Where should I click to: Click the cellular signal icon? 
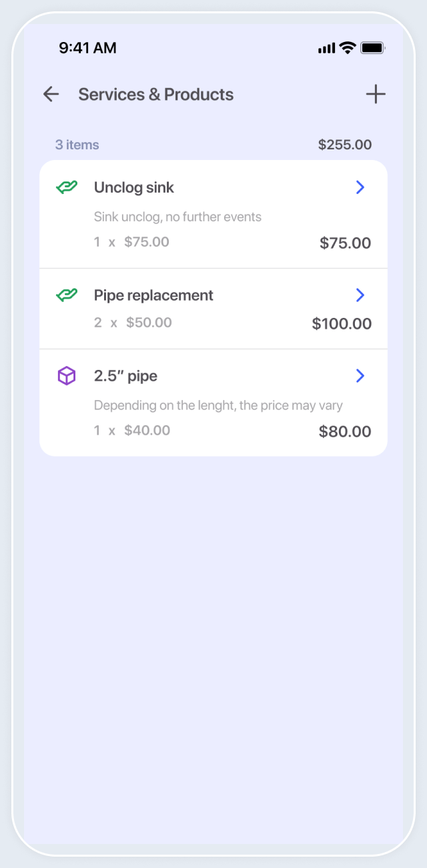[x=326, y=47]
